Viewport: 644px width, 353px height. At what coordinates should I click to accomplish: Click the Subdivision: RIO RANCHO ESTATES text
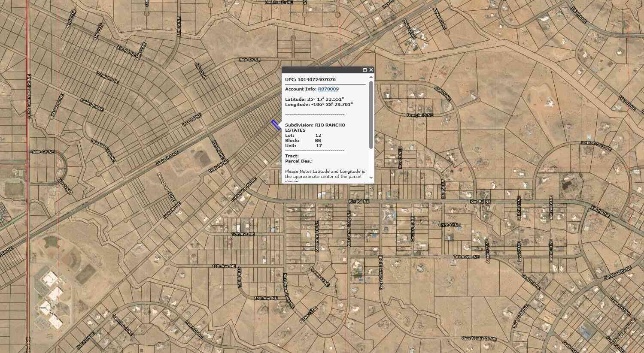315,127
